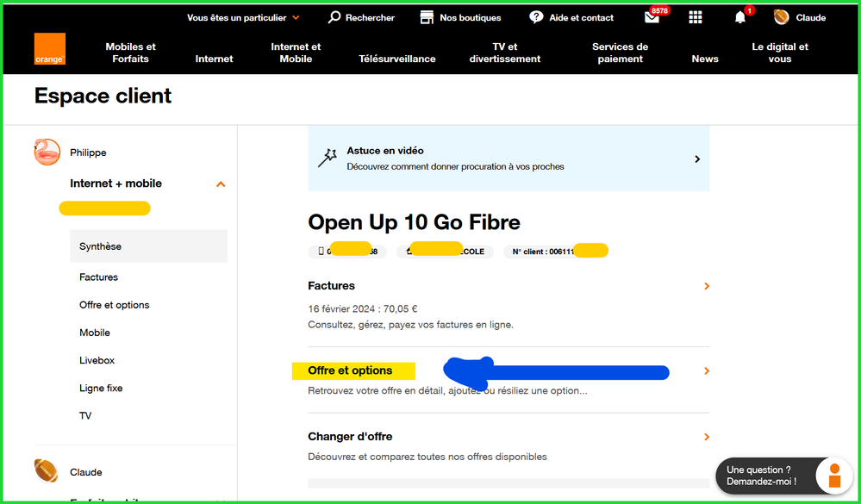Select Mobile in the sidebar
The height and width of the screenshot is (504, 861).
point(95,333)
